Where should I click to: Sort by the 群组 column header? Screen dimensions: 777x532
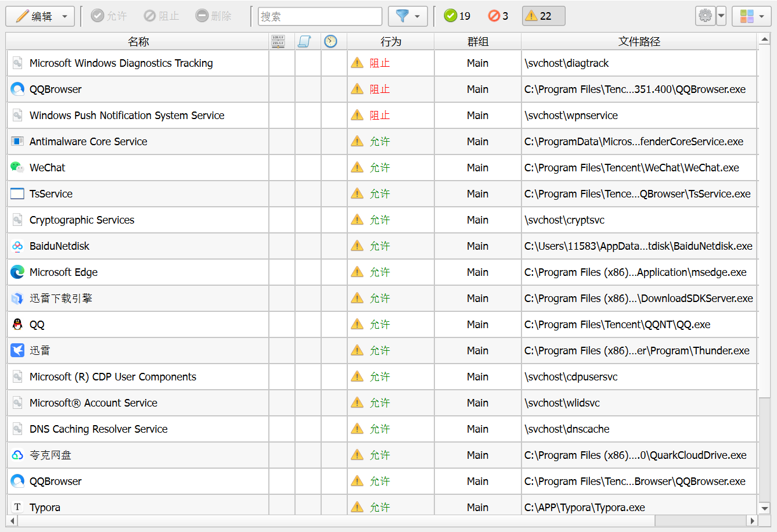pos(478,41)
